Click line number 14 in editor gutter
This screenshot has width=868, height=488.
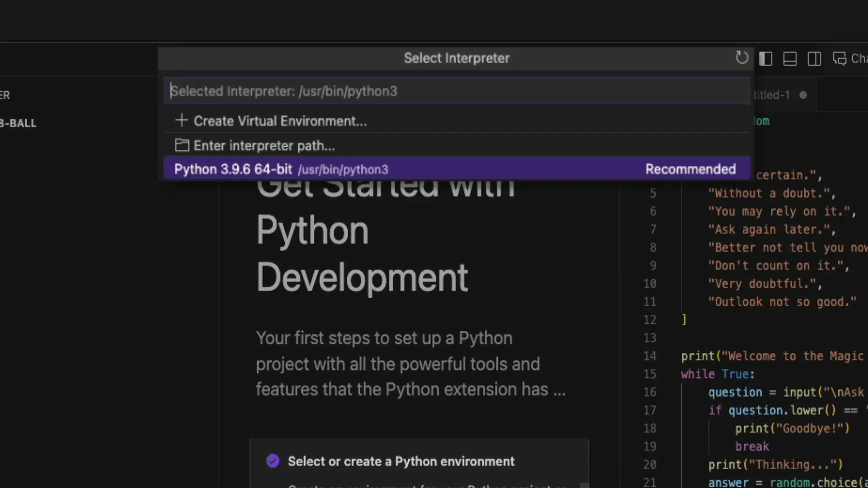pos(650,356)
